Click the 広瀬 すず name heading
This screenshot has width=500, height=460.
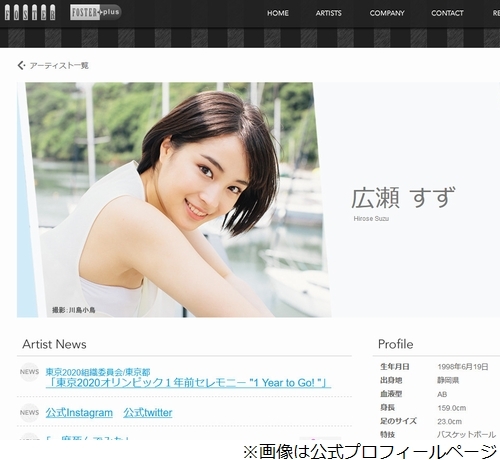[403, 197]
